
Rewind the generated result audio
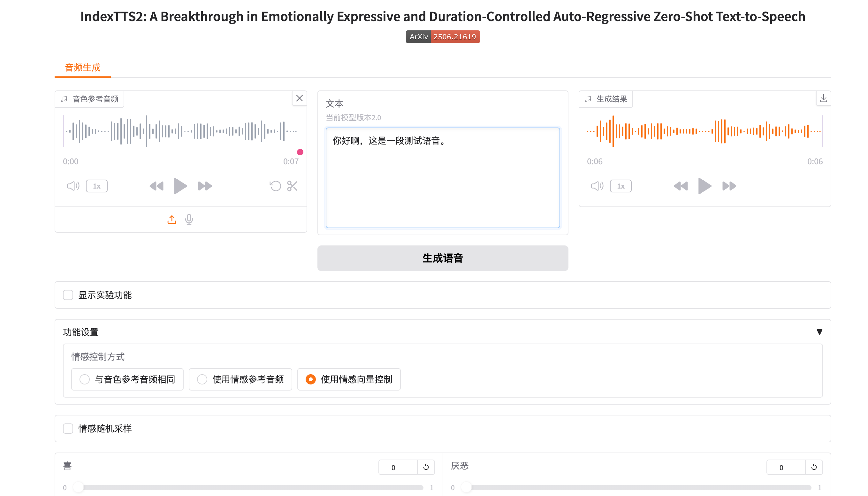(681, 186)
